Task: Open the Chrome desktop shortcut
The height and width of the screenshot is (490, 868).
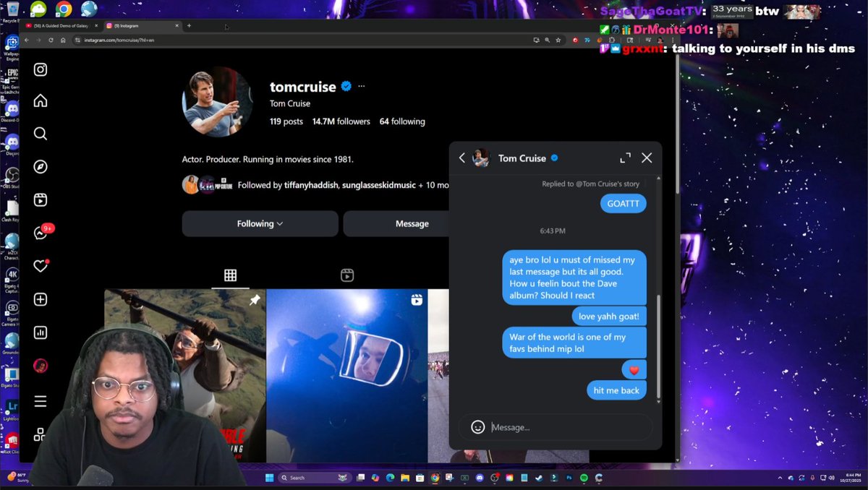Action: 64,9
